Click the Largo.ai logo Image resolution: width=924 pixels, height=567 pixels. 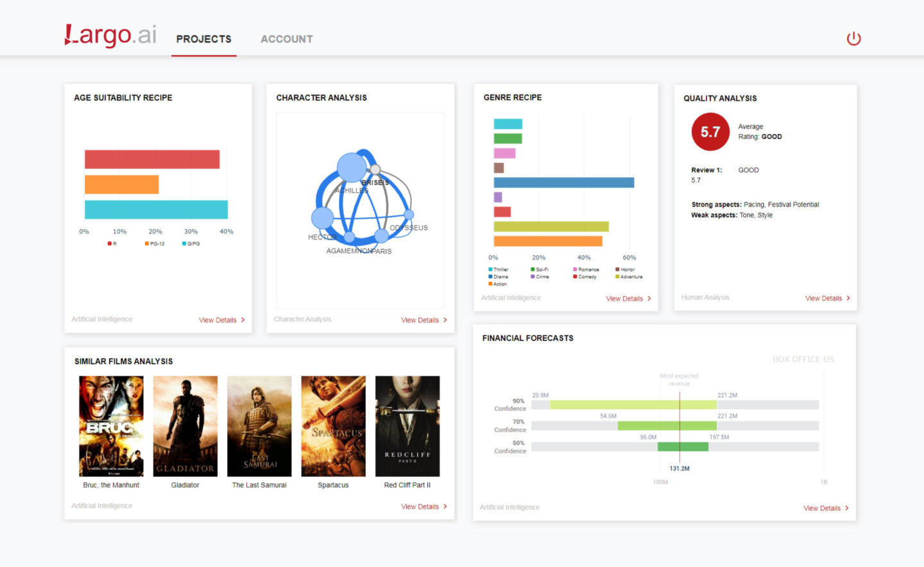tap(109, 36)
